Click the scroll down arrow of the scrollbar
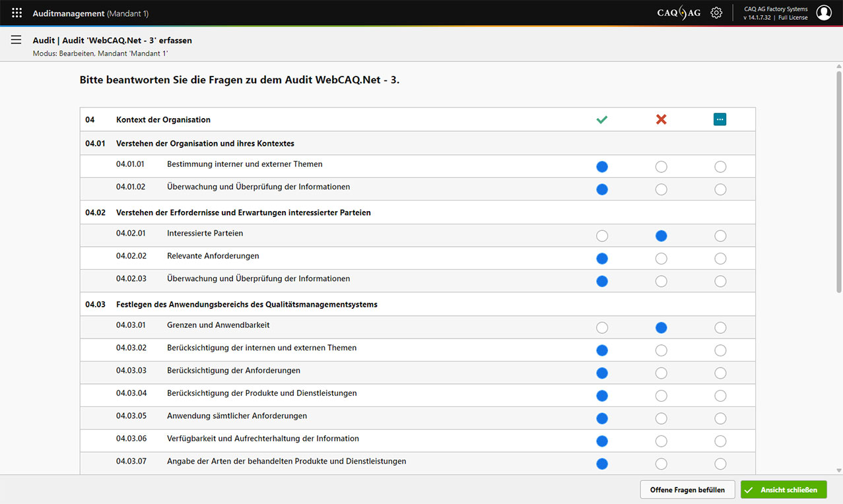Image resolution: width=843 pixels, height=504 pixels. click(x=838, y=470)
